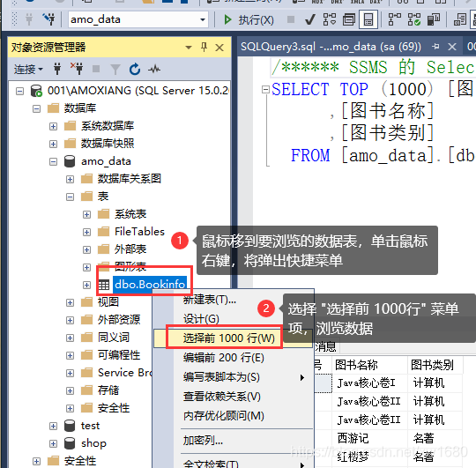The image size is (476, 468).
Task: Click the Filter funnel icon
Action: tap(115, 70)
